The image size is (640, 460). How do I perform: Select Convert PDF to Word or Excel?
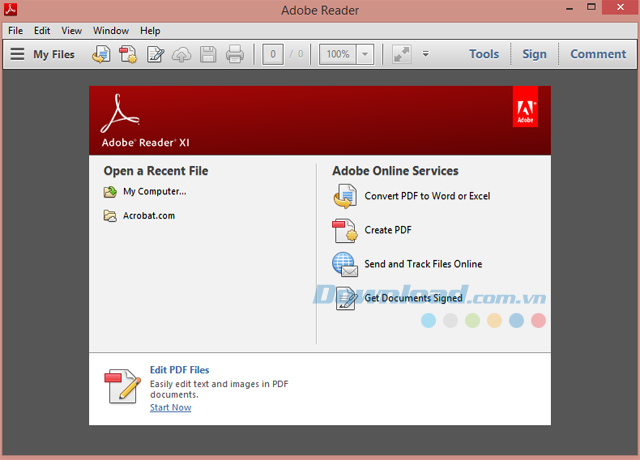[x=427, y=196]
